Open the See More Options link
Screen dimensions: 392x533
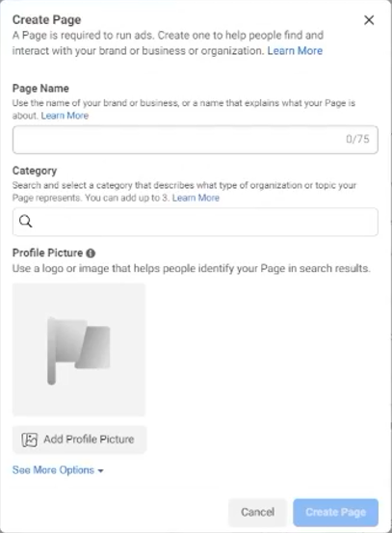pyautogui.click(x=53, y=470)
